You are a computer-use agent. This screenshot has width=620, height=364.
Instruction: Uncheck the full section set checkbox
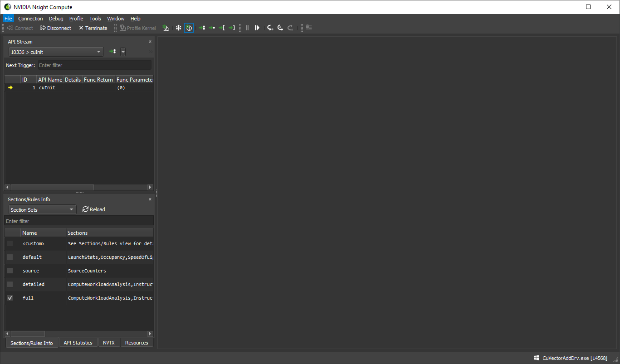(x=10, y=298)
